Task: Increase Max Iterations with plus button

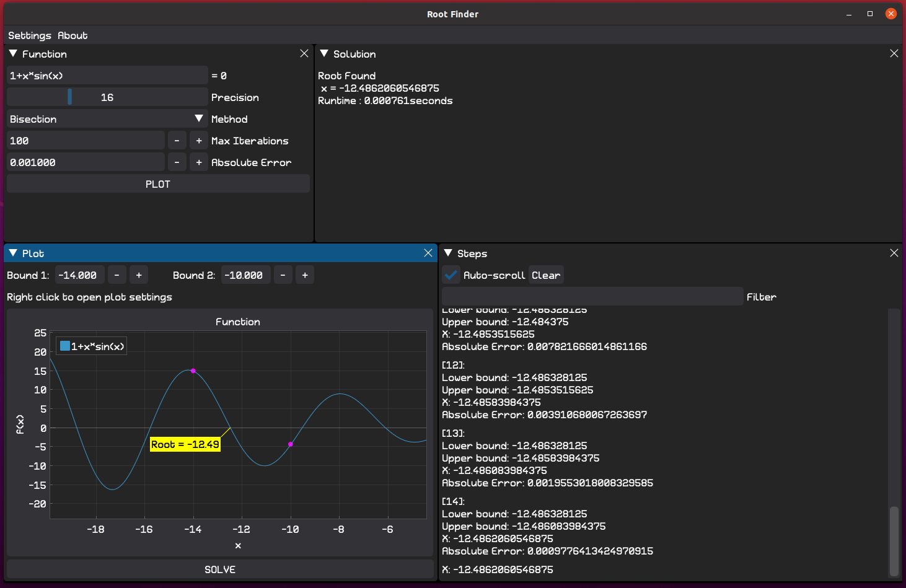Action: (199, 141)
